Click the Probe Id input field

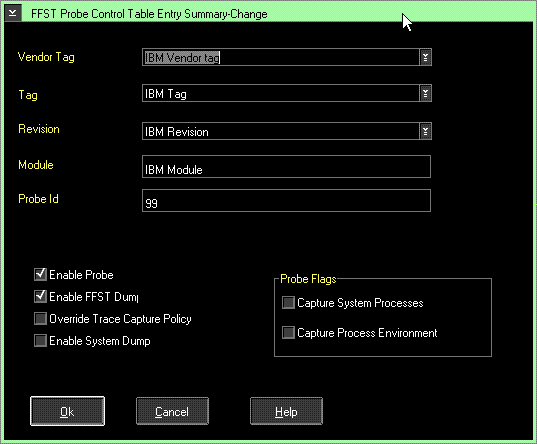click(286, 200)
